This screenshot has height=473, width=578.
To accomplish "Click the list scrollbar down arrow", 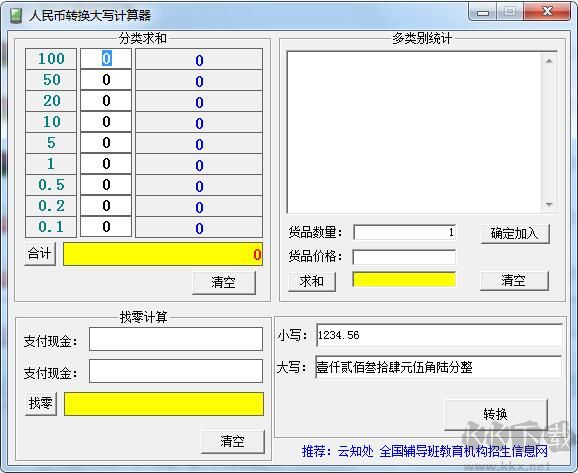I will [x=549, y=204].
